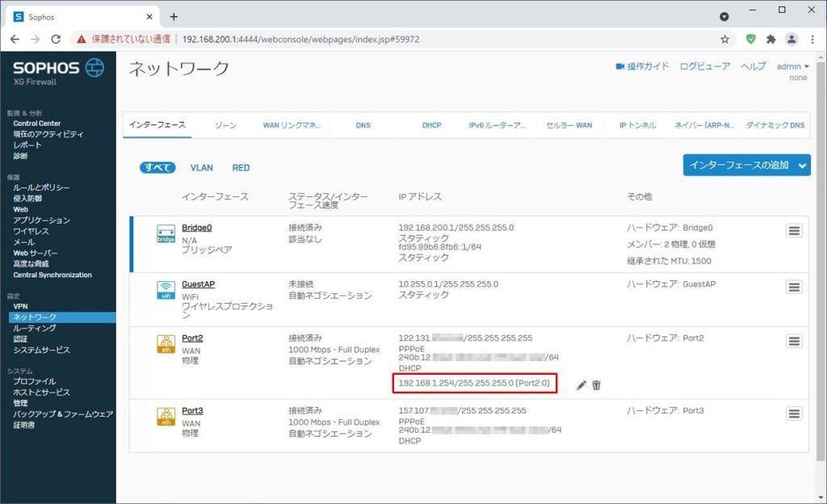The image size is (827, 504).
Task: Switch to the IP トンネル tab
Action: click(x=638, y=125)
